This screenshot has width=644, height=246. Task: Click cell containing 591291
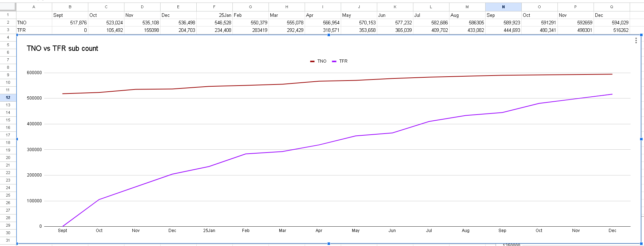pyautogui.click(x=540, y=23)
